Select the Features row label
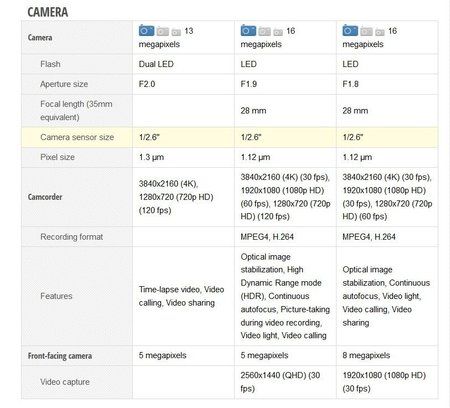The height and width of the screenshot is (408, 450). [x=56, y=296]
